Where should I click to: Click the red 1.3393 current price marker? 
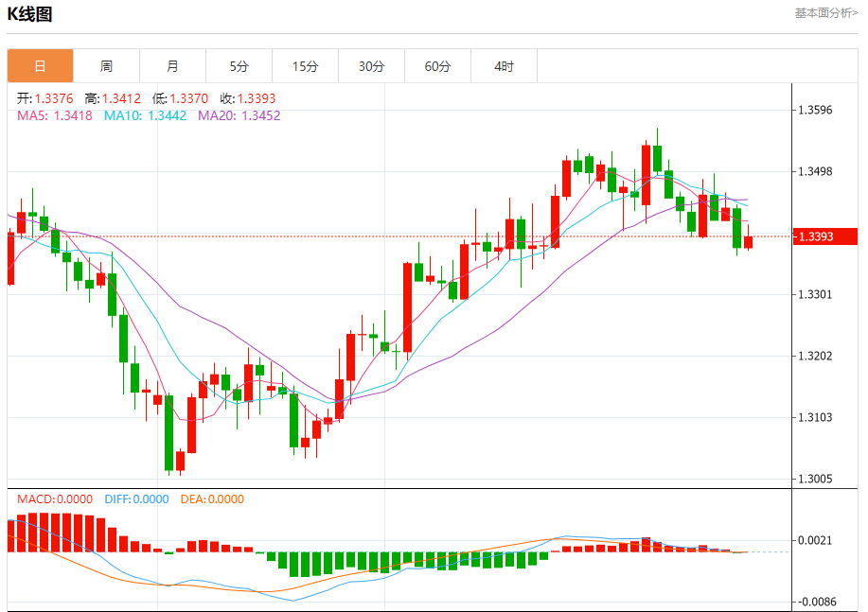coord(824,236)
